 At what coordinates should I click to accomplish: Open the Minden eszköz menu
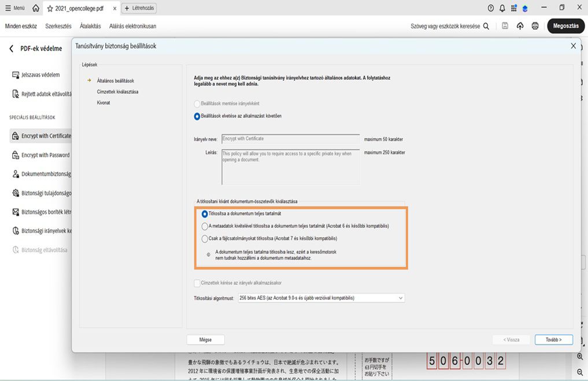pyautogui.click(x=21, y=26)
